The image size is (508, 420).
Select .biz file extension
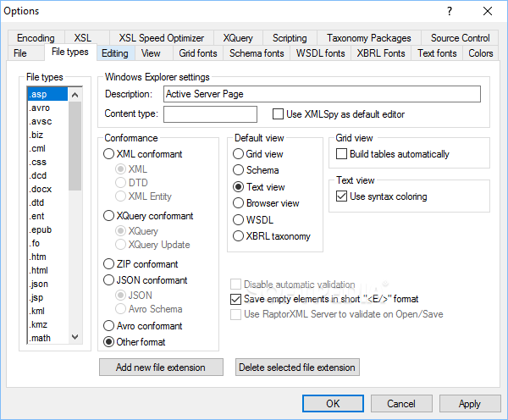(x=47, y=135)
